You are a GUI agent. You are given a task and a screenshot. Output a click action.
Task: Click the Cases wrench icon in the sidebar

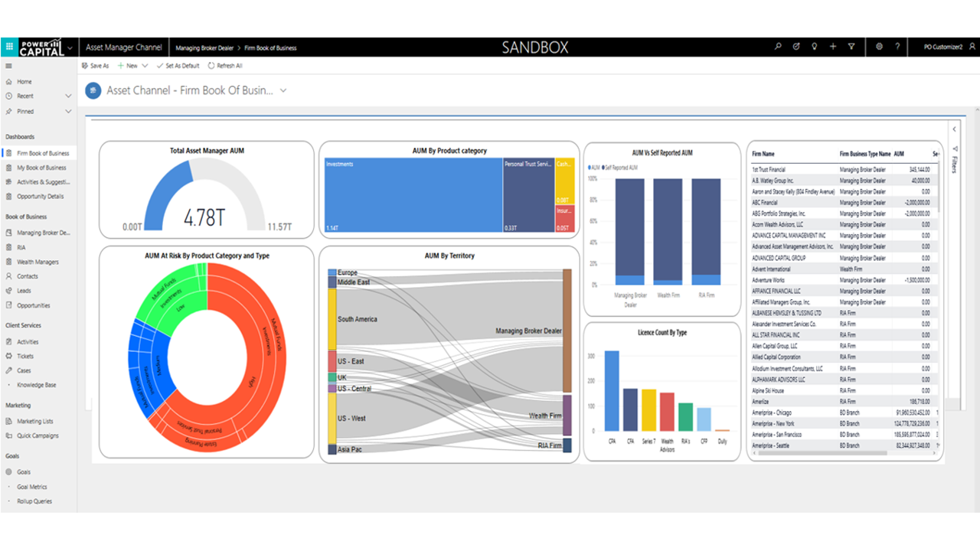coord(8,371)
